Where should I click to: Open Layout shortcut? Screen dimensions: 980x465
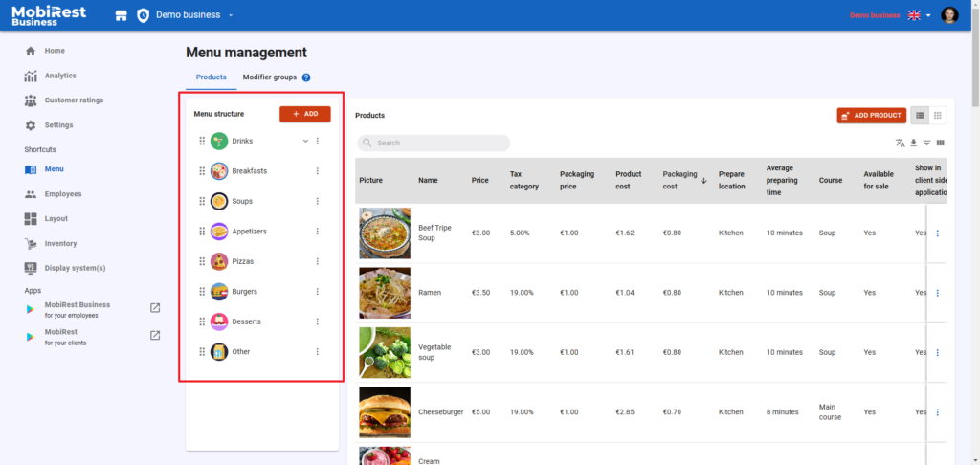tap(56, 219)
